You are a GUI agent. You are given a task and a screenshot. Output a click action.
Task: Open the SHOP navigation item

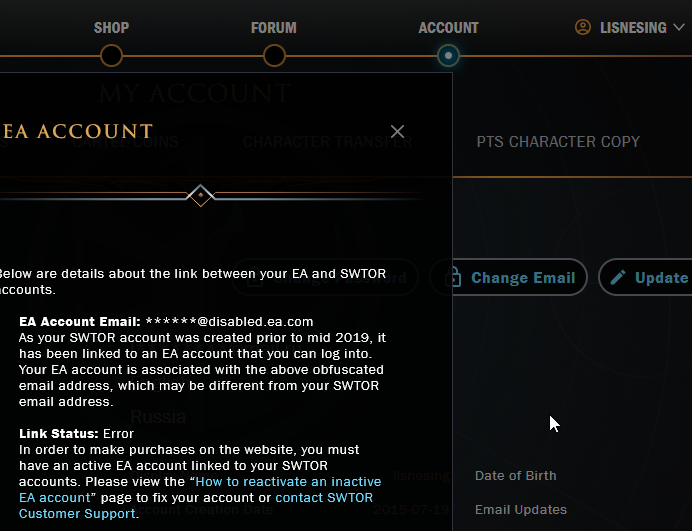(112, 28)
